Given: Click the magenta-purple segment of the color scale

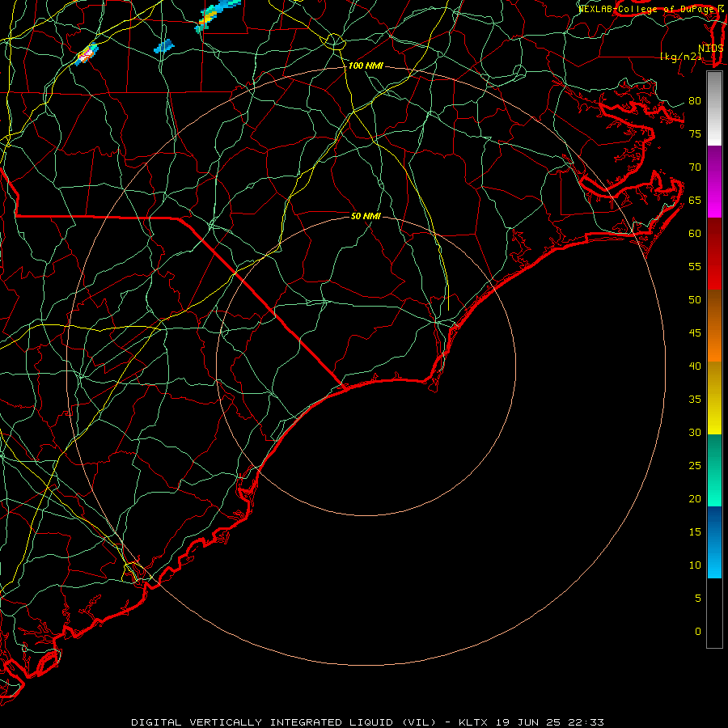Looking at the screenshot, I should [x=714, y=181].
